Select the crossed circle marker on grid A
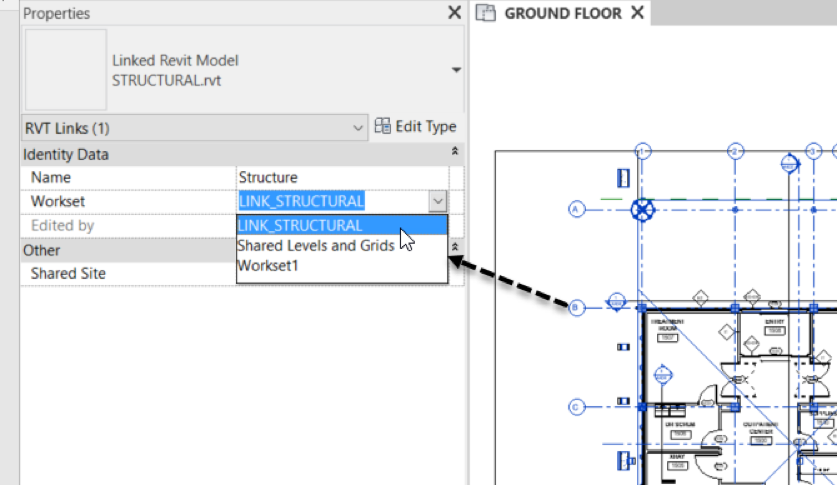Screen dimensions: 837x485 pyautogui.click(x=643, y=209)
